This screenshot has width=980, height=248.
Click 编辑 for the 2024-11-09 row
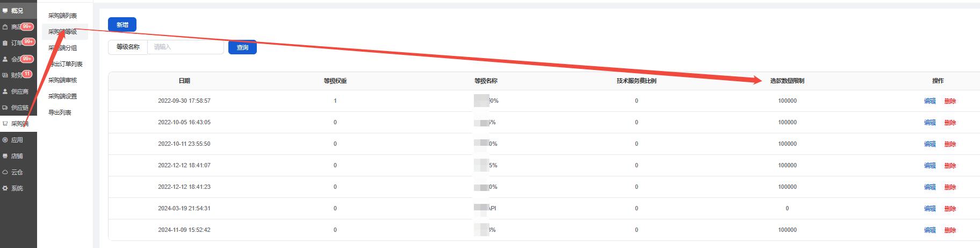929,230
